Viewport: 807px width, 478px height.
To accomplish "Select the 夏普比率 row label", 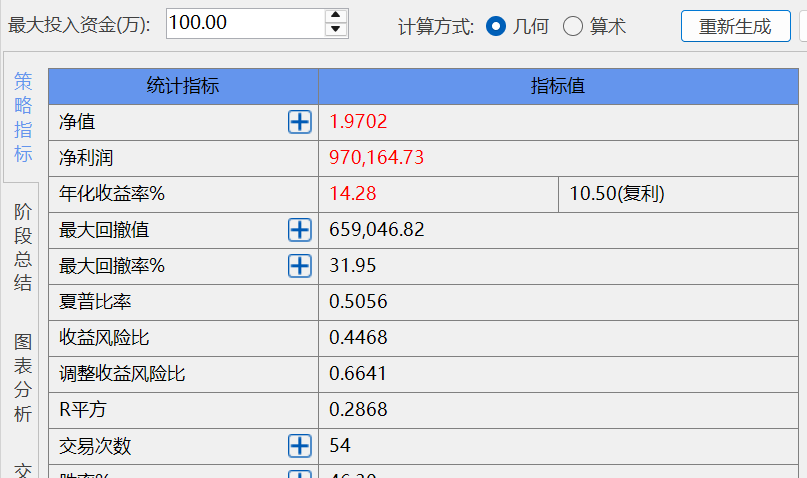I will point(95,302).
